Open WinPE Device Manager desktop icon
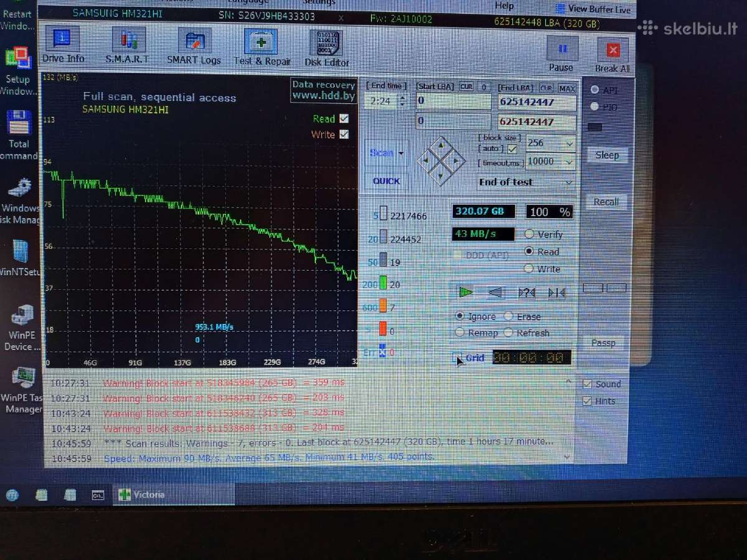The height and width of the screenshot is (560, 747). tap(22, 328)
